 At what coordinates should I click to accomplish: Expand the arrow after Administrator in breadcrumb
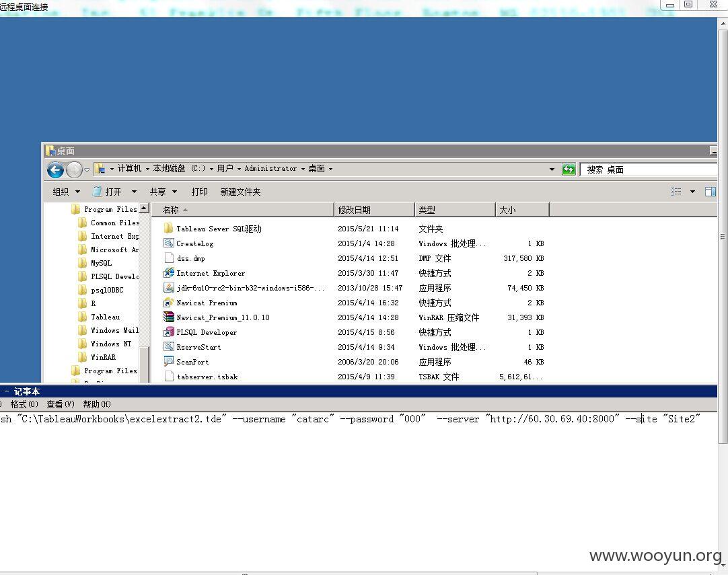pyautogui.click(x=303, y=169)
